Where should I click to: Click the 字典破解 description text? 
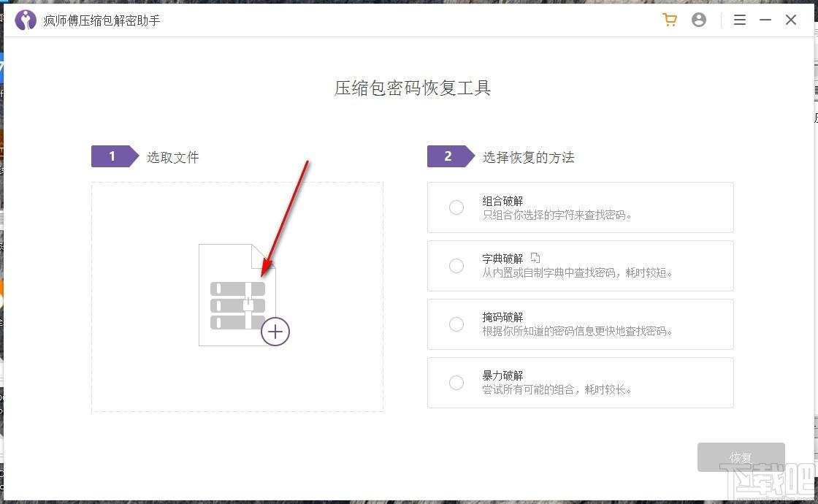578,273
